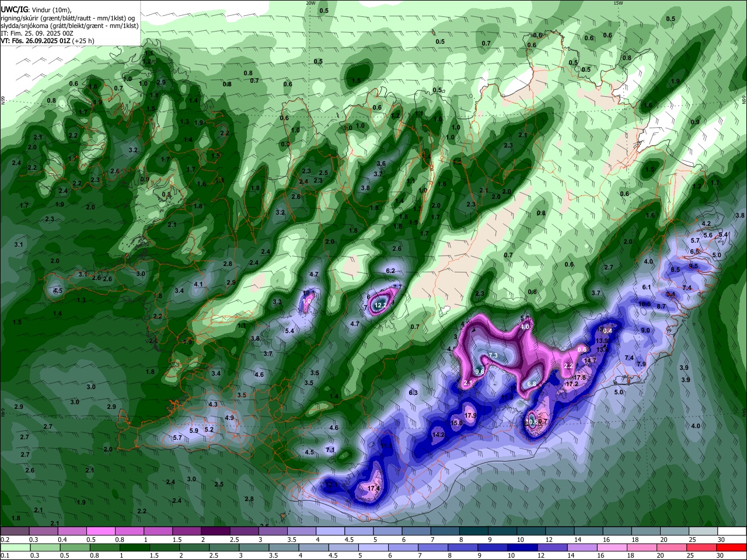Click the 9.5 precipitation value
Image resolution: width=747 pixels, height=560 pixels.
tap(693, 265)
